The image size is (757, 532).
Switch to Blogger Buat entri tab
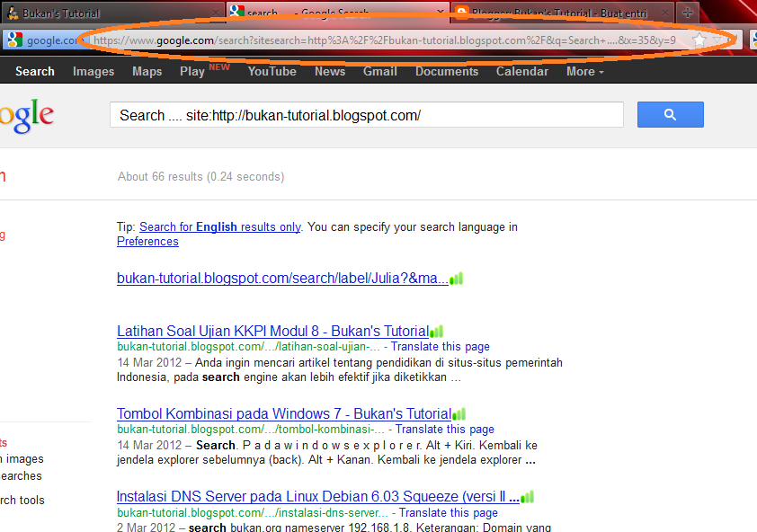point(562,13)
